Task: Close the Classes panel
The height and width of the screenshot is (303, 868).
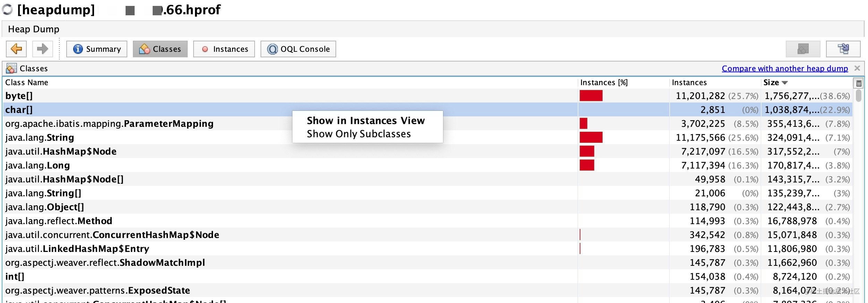Action: (x=857, y=68)
